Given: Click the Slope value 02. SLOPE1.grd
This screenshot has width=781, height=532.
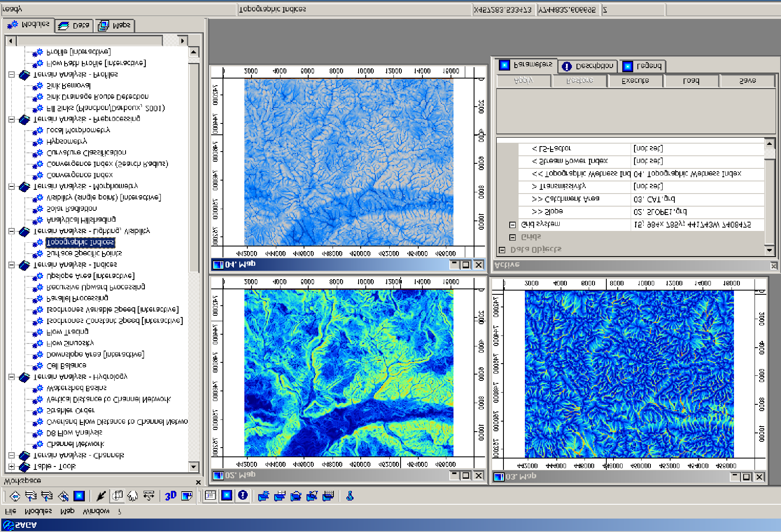Looking at the screenshot, I should (x=697, y=212).
